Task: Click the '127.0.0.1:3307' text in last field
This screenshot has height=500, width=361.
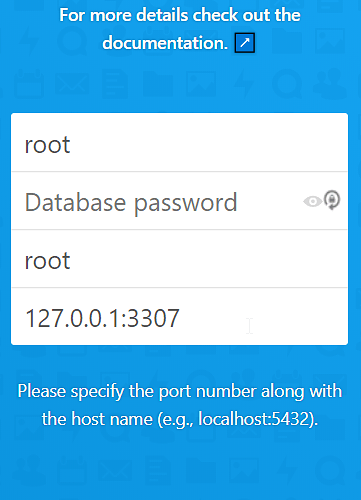Action: point(102,318)
